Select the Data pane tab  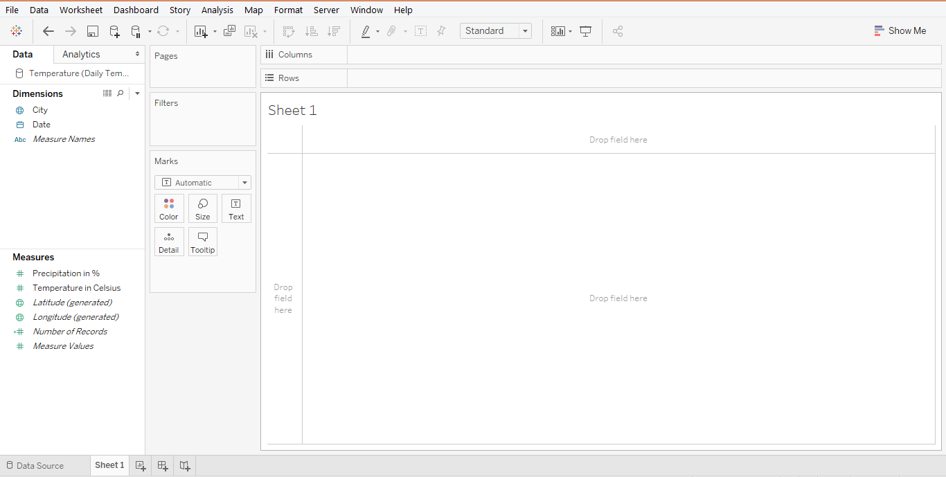(x=23, y=54)
